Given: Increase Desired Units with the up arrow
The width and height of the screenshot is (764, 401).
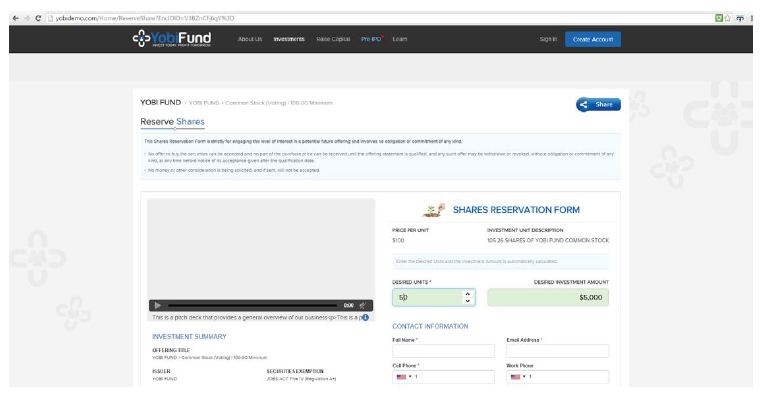Looking at the screenshot, I should pyautogui.click(x=469, y=294).
